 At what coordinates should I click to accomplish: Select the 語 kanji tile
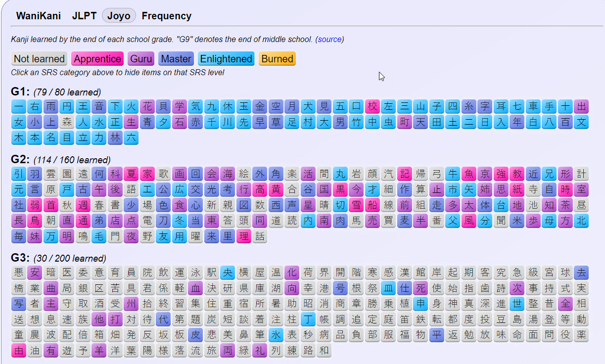click(131, 189)
